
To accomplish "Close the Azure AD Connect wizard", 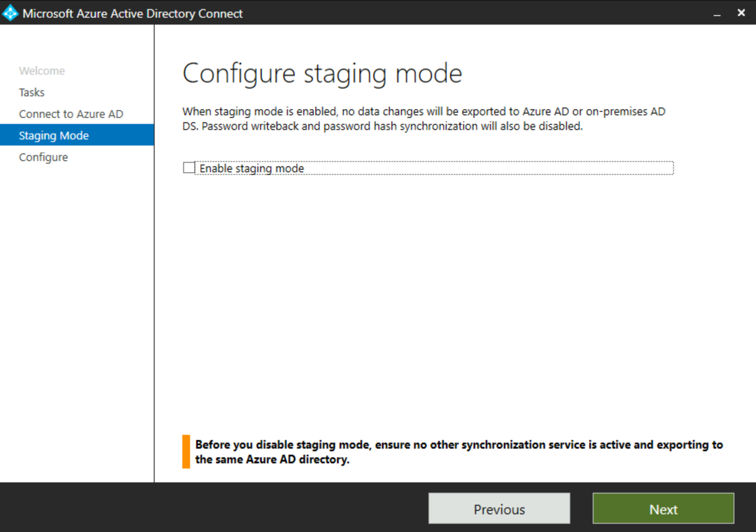I will click(x=742, y=13).
